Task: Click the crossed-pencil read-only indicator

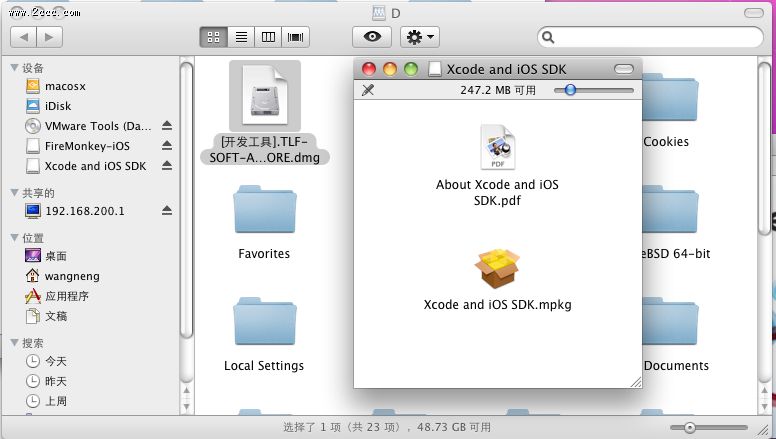Action: tap(368, 90)
